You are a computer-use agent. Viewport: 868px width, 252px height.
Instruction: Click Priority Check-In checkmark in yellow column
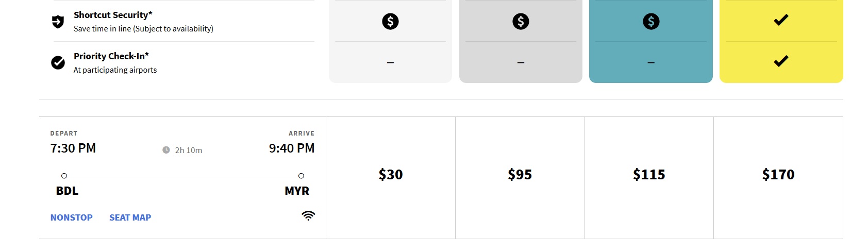point(781,61)
